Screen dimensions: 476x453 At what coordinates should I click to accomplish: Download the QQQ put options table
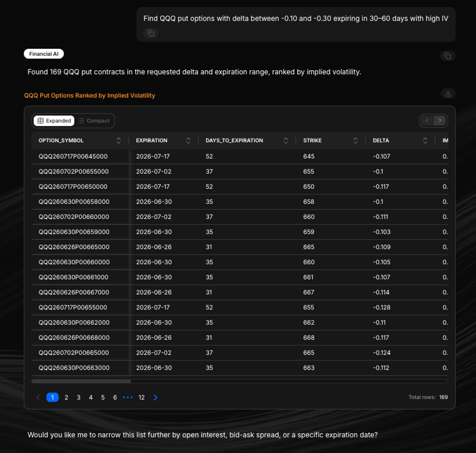(448, 94)
